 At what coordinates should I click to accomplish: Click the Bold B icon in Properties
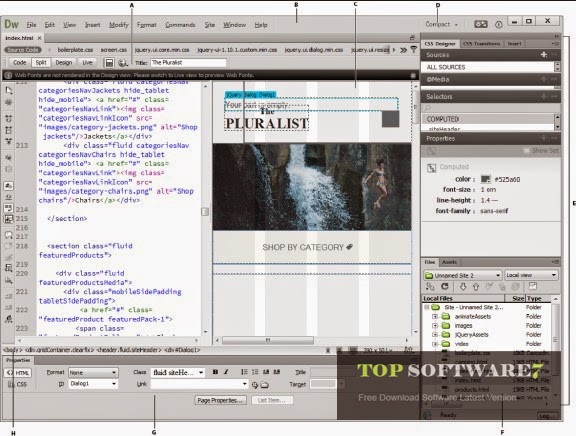click(x=215, y=372)
